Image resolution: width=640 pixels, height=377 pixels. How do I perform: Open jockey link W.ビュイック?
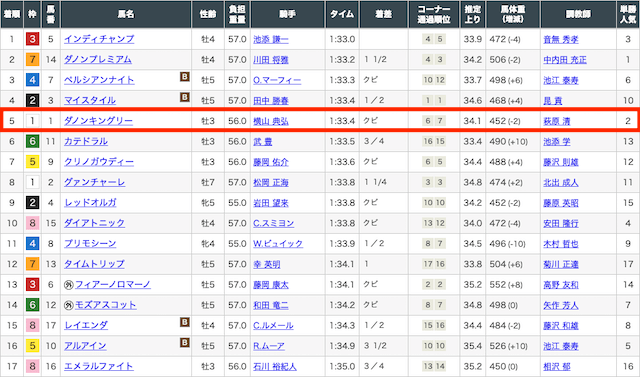[x=278, y=244]
